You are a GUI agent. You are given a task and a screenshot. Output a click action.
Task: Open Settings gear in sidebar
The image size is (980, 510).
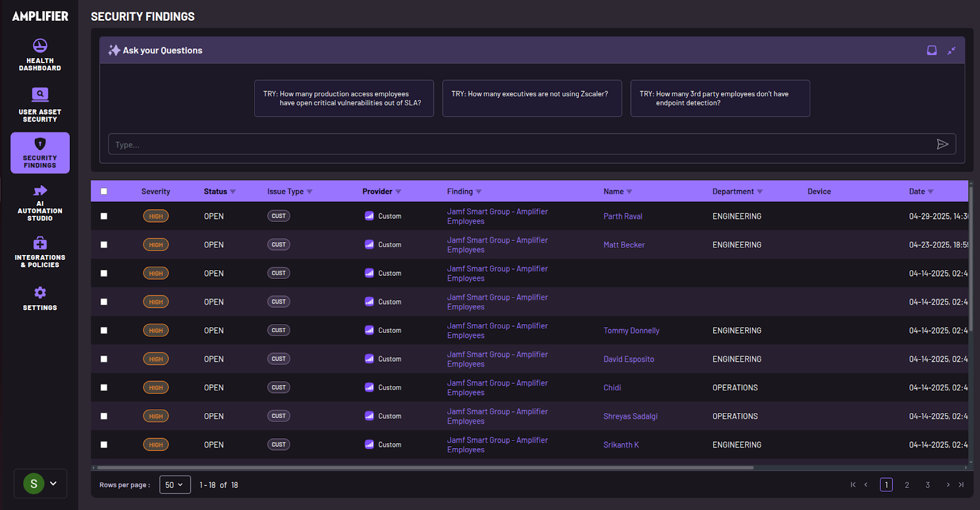pos(40,292)
